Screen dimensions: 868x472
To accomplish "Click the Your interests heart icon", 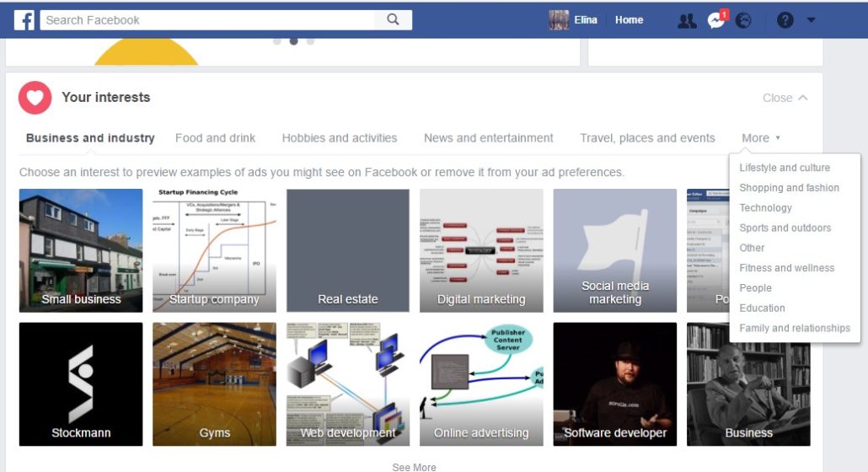I will click(35, 98).
